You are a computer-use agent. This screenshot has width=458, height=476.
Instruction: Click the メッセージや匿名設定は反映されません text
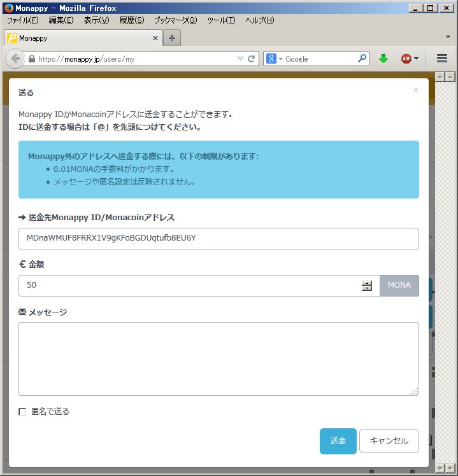tap(124, 182)
